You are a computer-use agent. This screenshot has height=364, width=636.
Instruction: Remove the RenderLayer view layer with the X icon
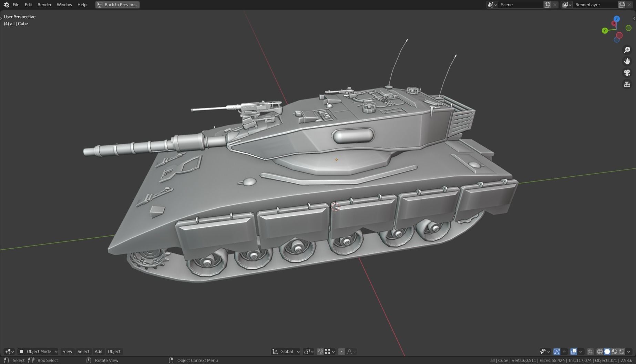pyautogui.click(x=629, y=5)
